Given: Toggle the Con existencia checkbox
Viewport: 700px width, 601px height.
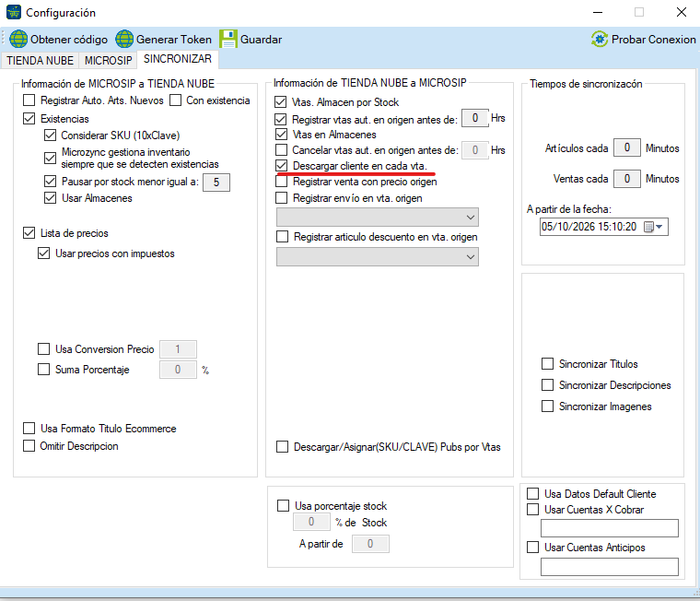Looking at the screenshot, I should pyautogui.click(x=175, y=100).
